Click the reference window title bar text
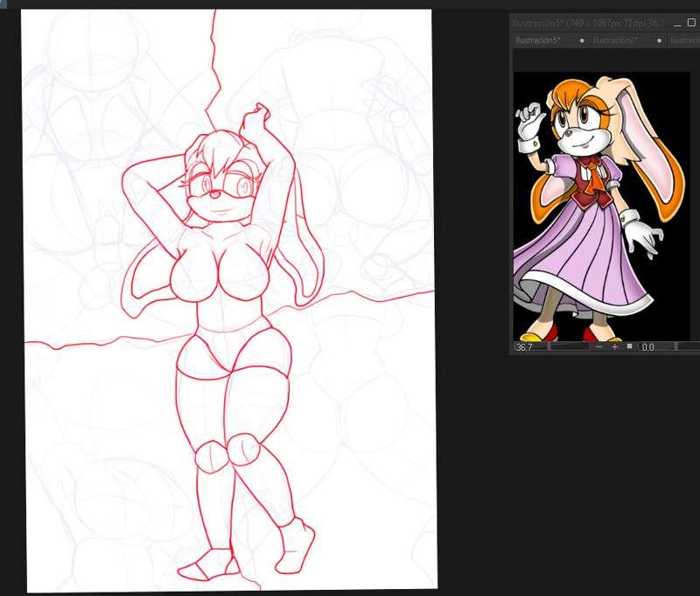 coord(588,23)
